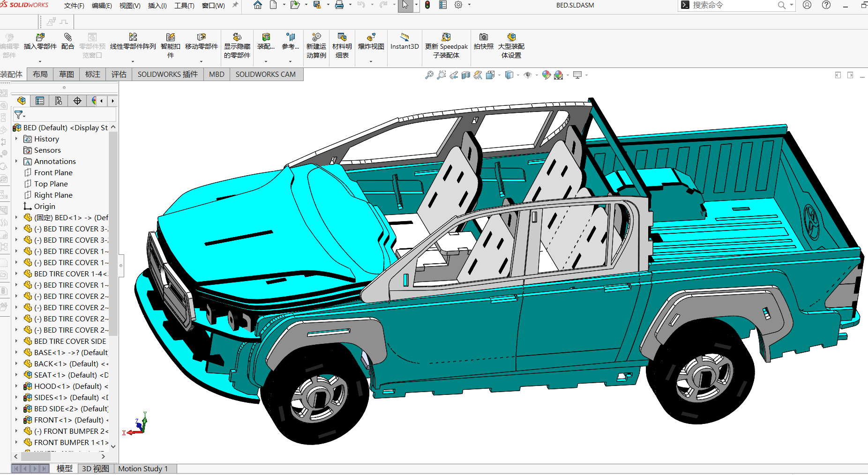Screen dimensions: 868x475
Task: Click 智能扣件 (Smart Fasteners) tool
Action: 171,46
